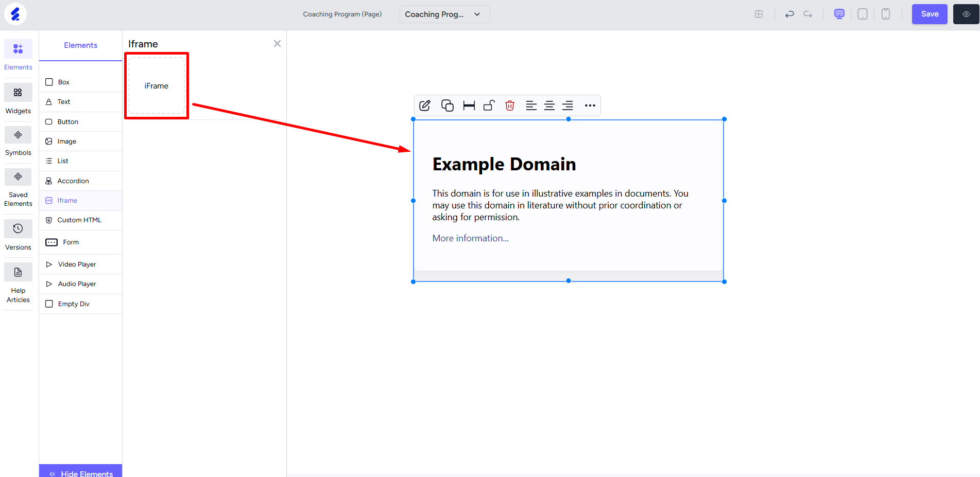Align element to the center

click(549, 105)
